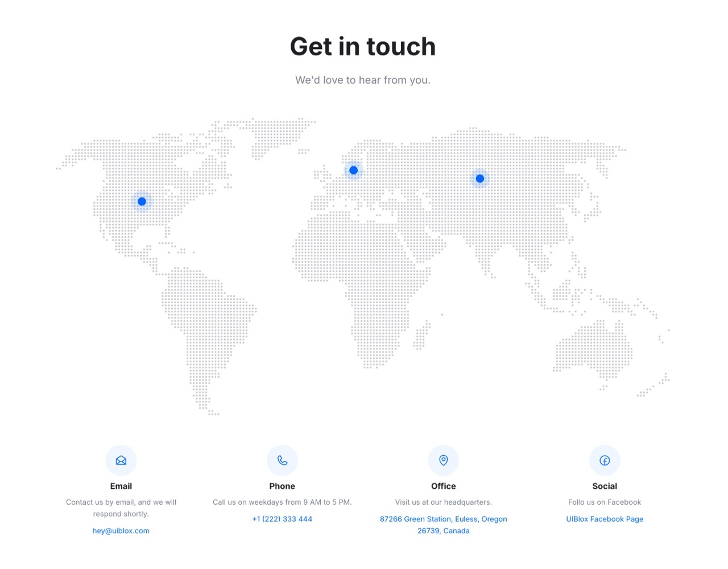728x569 pixels.
Task: Select the Russia map marker
Action: pos(480,179)
